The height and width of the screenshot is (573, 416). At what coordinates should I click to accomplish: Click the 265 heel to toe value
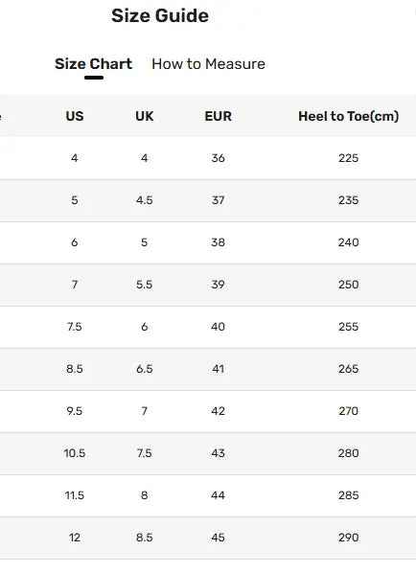348,369
